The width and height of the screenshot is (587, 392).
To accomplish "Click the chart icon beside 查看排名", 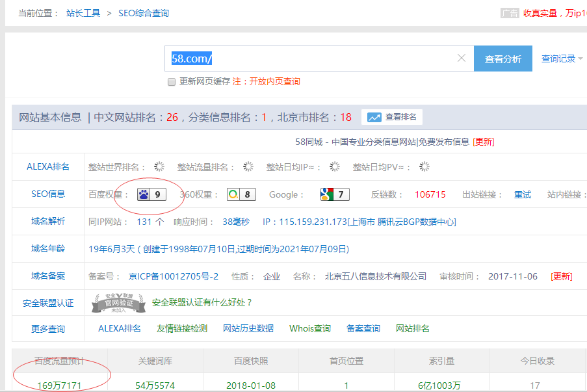I will click(374, 117).
